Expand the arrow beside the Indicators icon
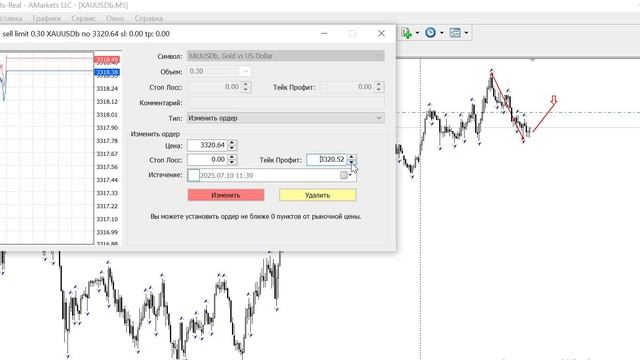 click(x=417, y=33)
